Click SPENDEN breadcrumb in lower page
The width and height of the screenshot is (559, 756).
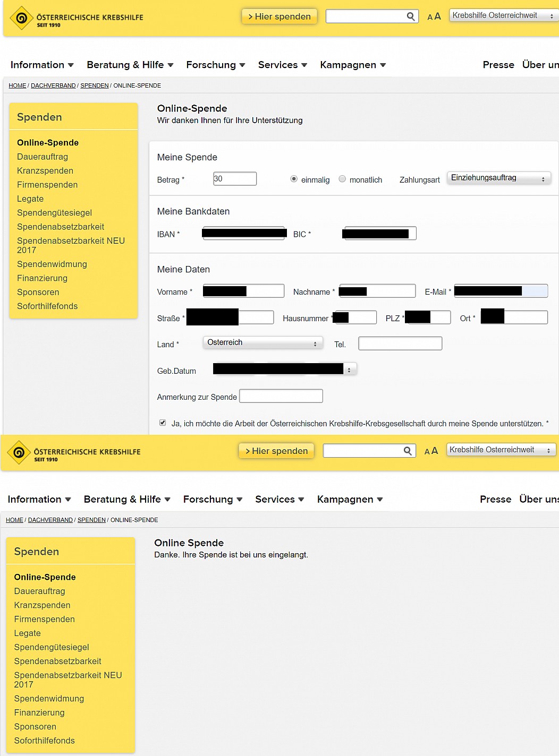click(91, 520)
